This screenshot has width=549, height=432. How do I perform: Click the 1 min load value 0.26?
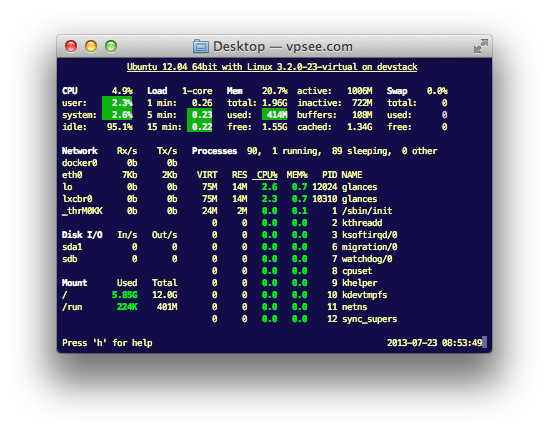[x=202, y=103]
